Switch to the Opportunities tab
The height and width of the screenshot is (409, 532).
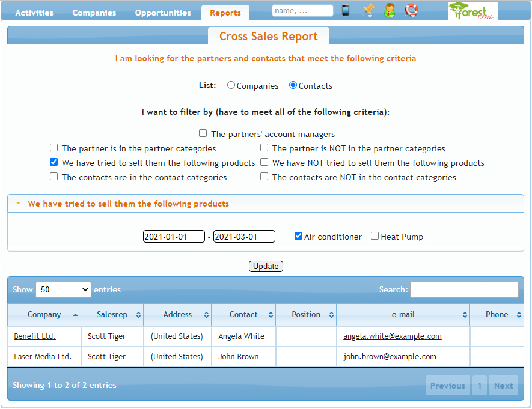[163, 13]
